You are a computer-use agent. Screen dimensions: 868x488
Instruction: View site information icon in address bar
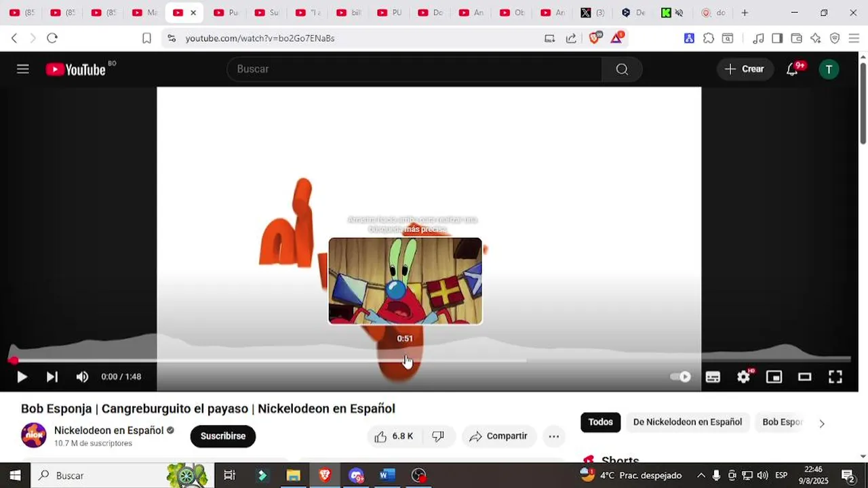click(172, 39)
